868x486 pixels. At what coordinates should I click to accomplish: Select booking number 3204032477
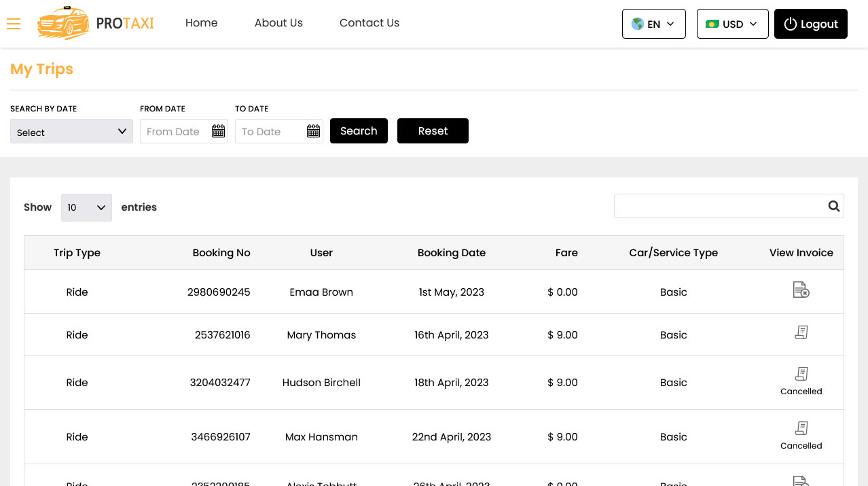click(x=220, y=383)
